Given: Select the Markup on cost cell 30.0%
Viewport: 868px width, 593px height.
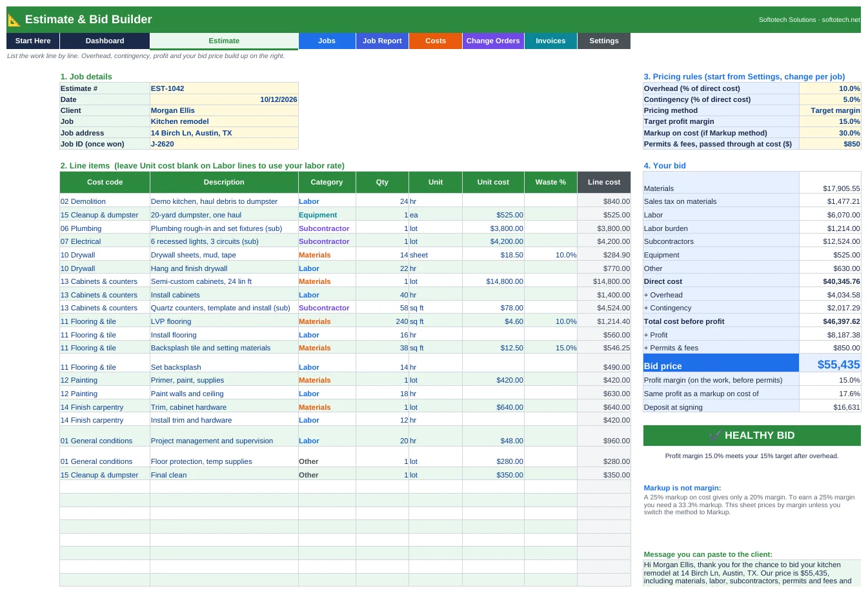Looking at the screenshot, I should click(x=830, y=133).
